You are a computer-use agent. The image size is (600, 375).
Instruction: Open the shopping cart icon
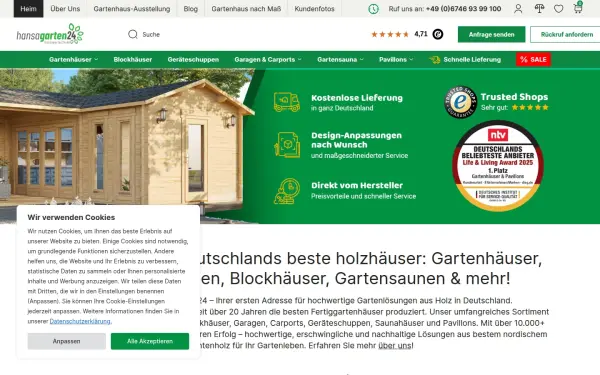tap(578, 8)
